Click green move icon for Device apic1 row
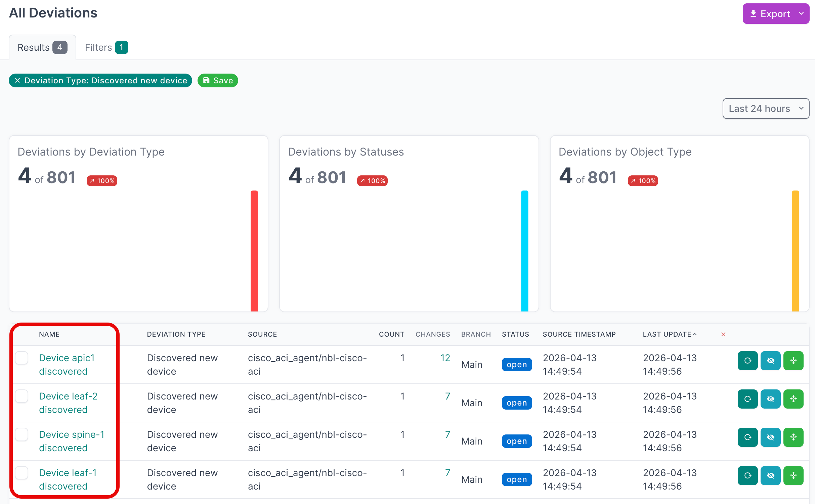Screen dimensions: 815x504 [793, 361]
